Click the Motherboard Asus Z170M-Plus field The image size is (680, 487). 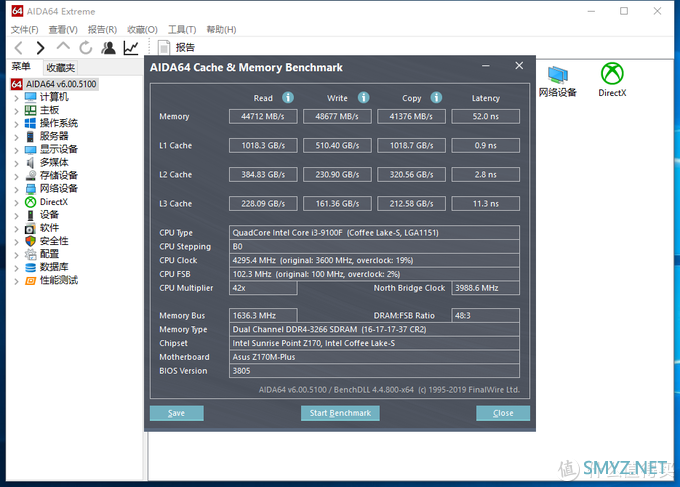374,357
